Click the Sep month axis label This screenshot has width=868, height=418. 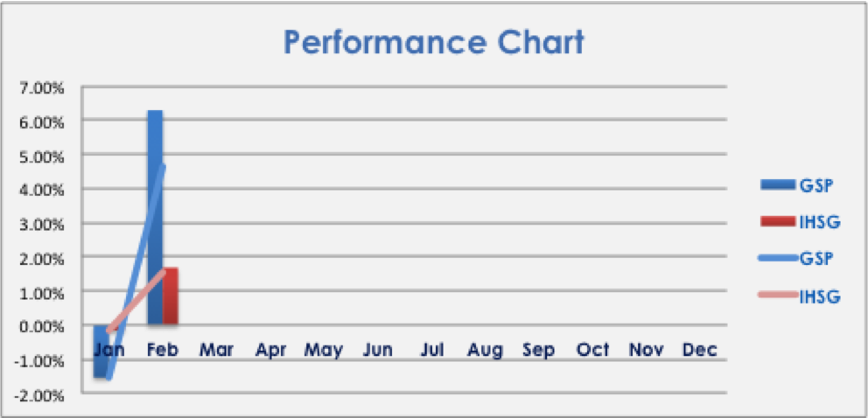point(539,351)
